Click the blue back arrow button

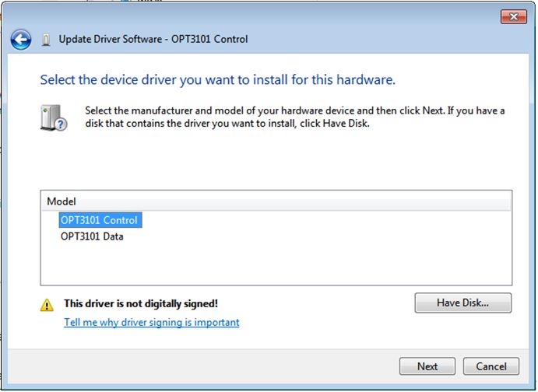click(21, 39)
